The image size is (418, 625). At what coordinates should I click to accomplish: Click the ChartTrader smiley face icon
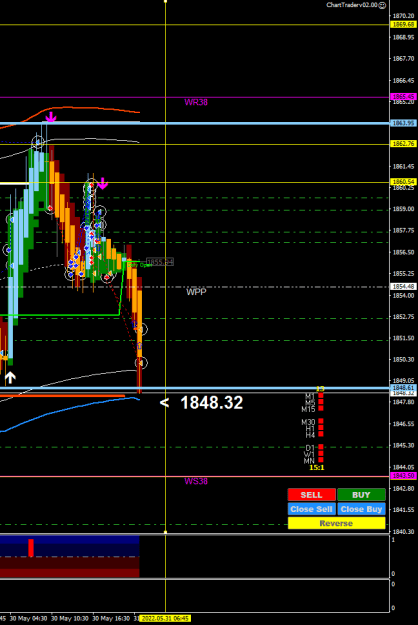(x=382, y=5)
